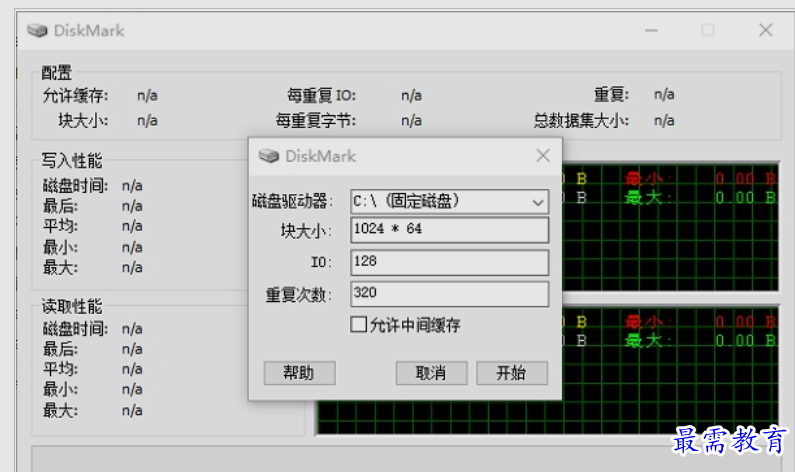Click the disabled maximize button of DiskMark
The width and height of the screenshot is (795, 472).
click(708, 30)
